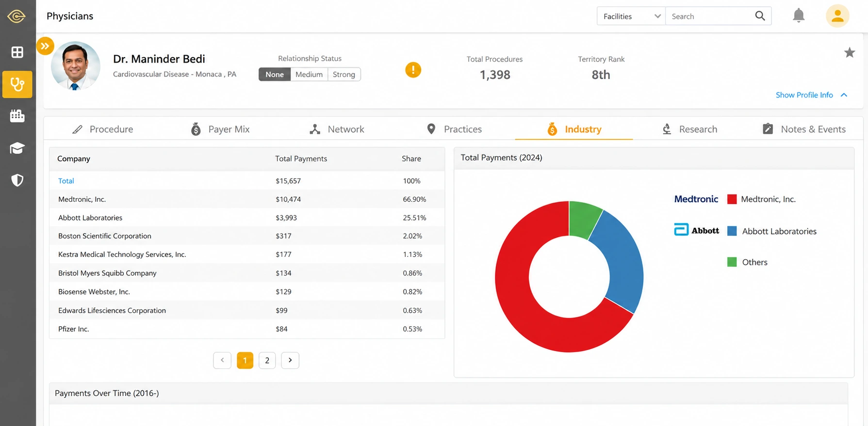This screenshot has width=868, height=426.
Task: Open the graduation cap sidebar icon
Action: point(17,148)
